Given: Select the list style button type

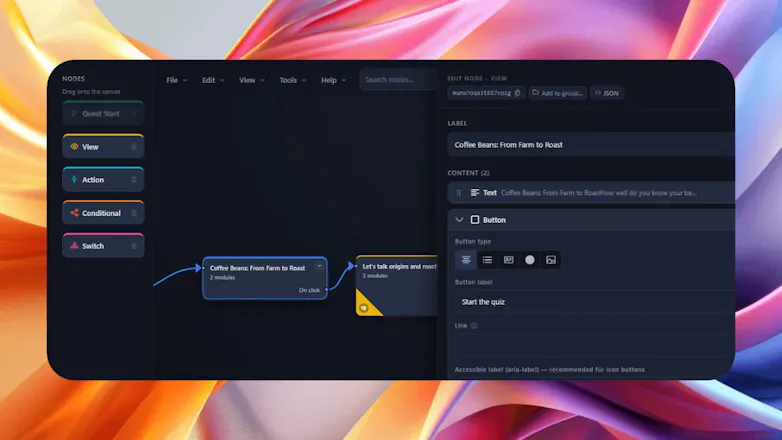Looking at the screenshot, I should coord(487,260).
